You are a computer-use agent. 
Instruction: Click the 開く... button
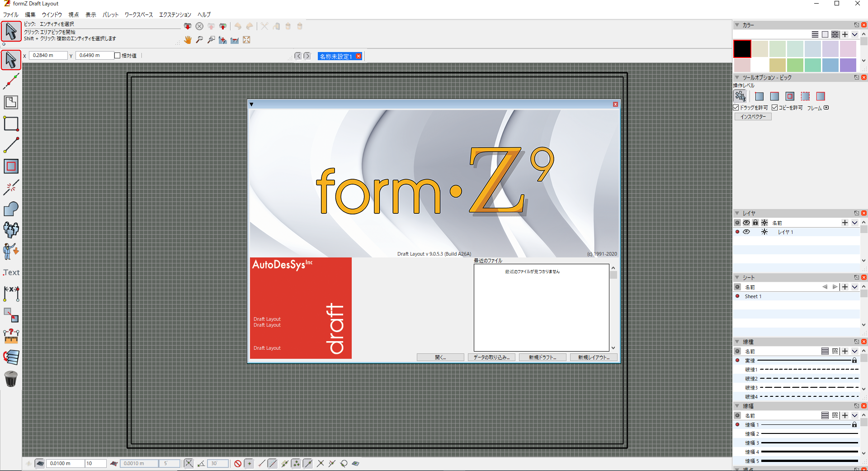pos(440,357)
